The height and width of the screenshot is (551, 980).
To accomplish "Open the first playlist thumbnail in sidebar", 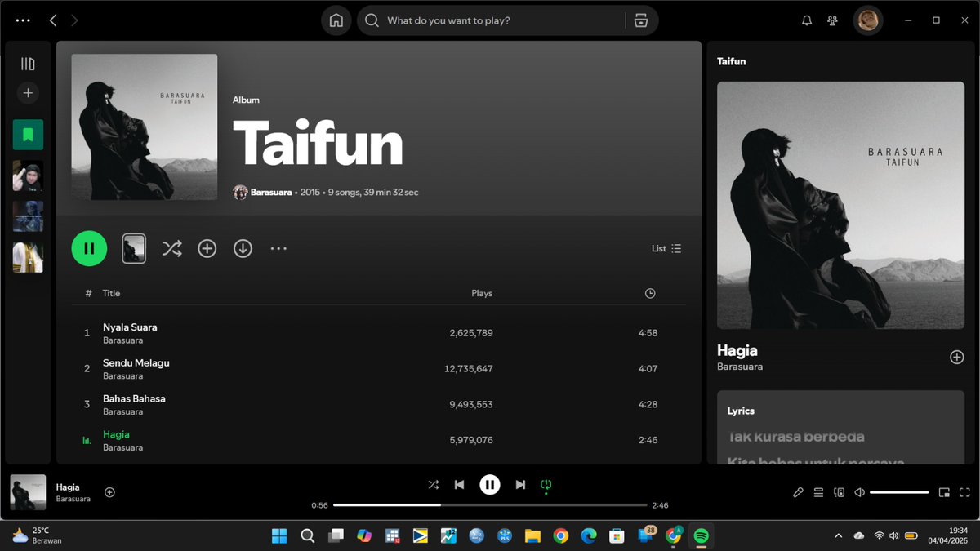I will tap(28, 176).
